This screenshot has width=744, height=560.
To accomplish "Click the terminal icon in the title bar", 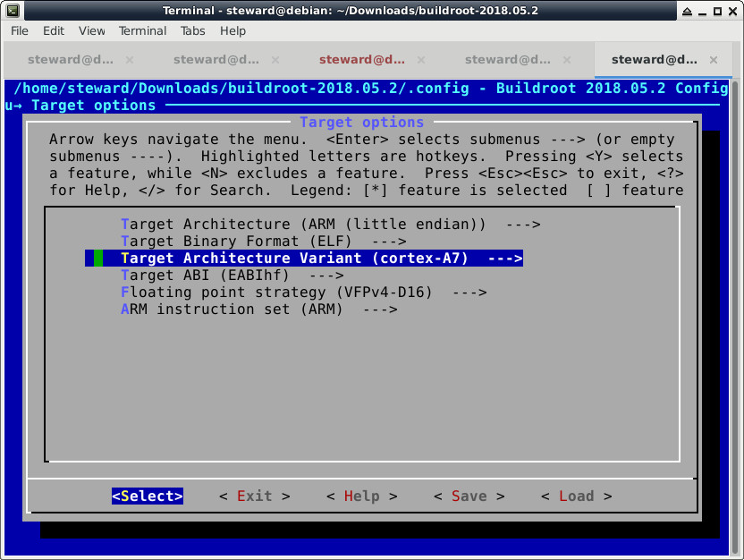I will pos(13,10).
